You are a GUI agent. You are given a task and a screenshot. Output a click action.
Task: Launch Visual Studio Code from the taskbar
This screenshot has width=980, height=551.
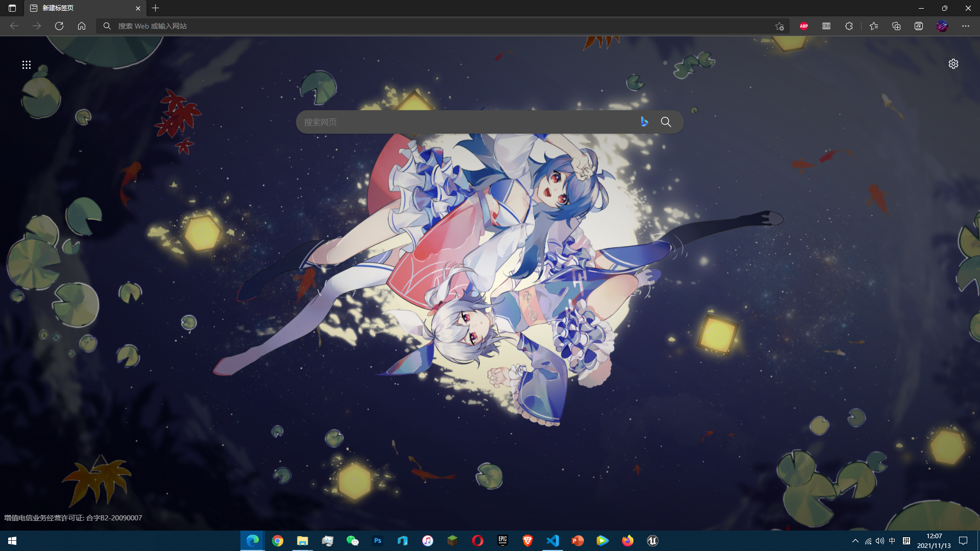tap(552, 541)
